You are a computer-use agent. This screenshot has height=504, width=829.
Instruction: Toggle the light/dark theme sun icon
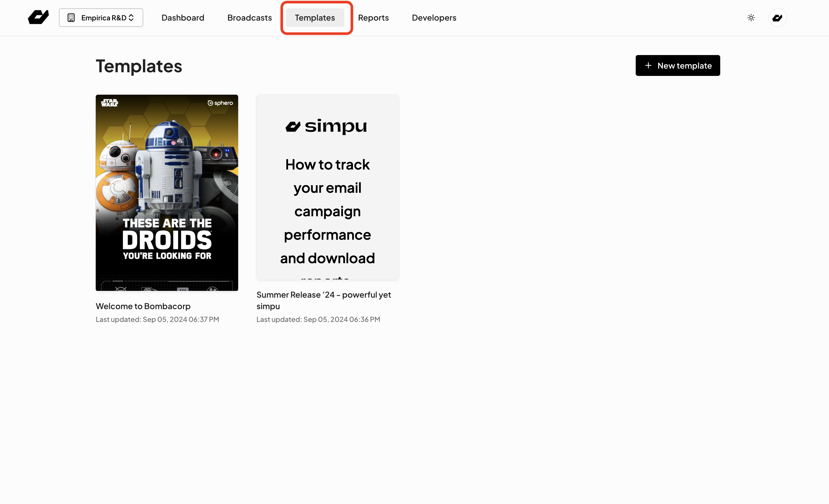pos(751,17)
